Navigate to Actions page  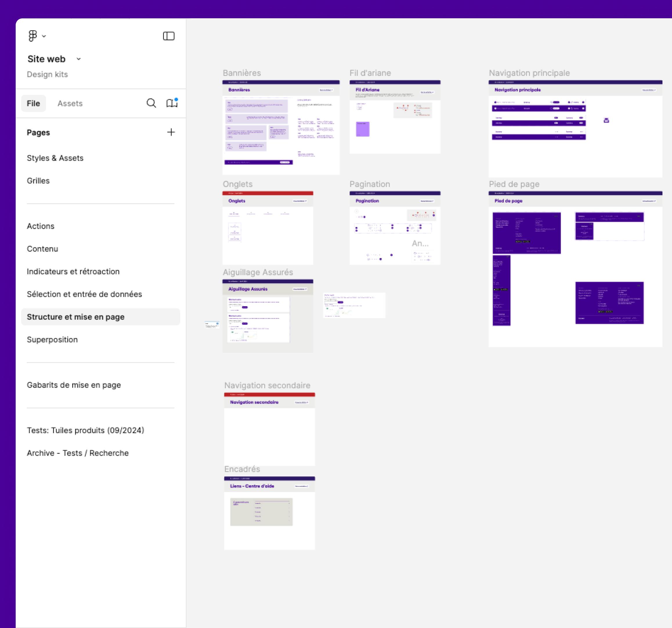click(41, 226)
